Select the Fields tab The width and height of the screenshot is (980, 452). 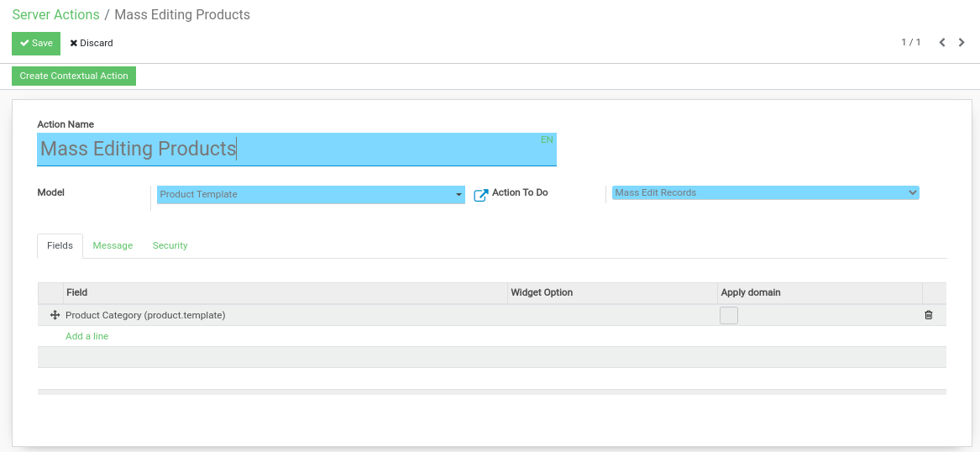[60, 245]
